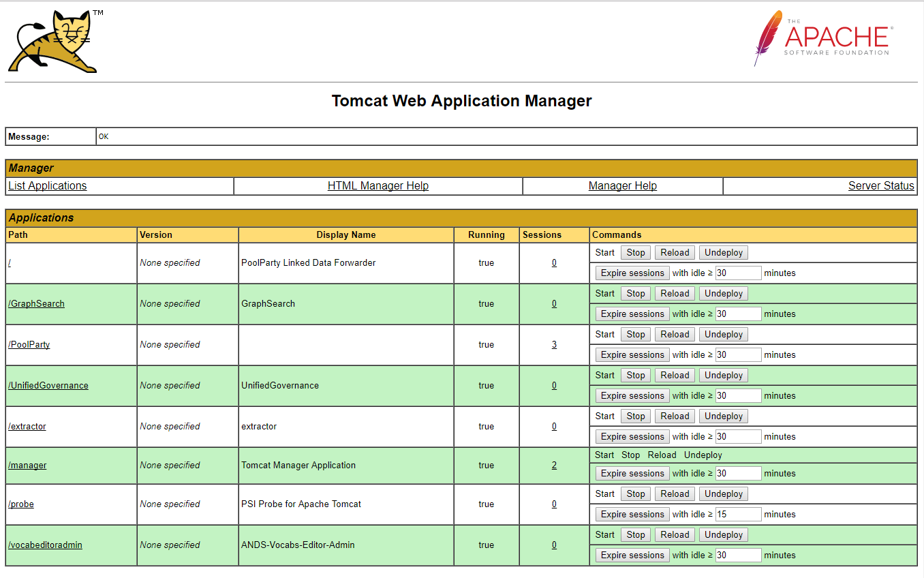Open the Manager Help link
This screenshot has height=578, width=924.
tap(623, 185)
